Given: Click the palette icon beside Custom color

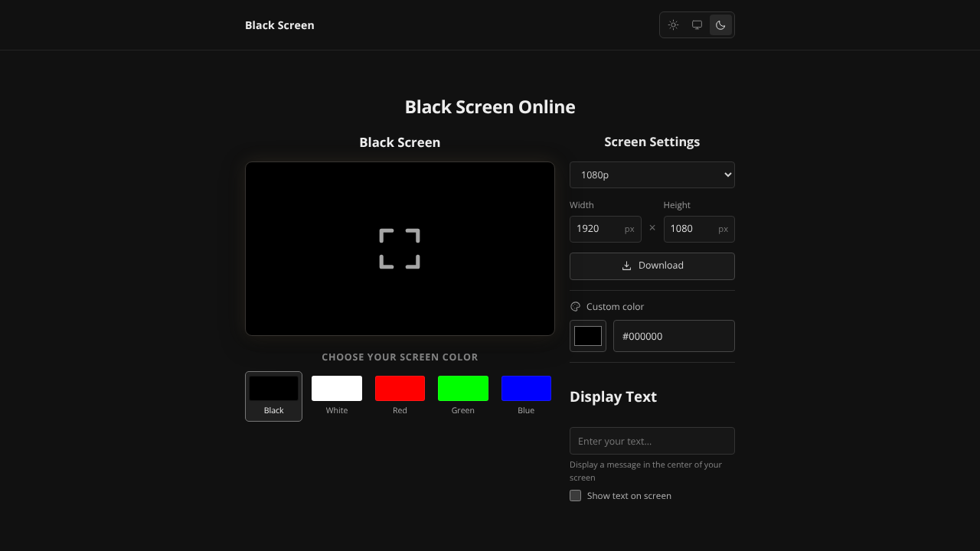Looking at the screenshot, I should [x=576, y=307].
